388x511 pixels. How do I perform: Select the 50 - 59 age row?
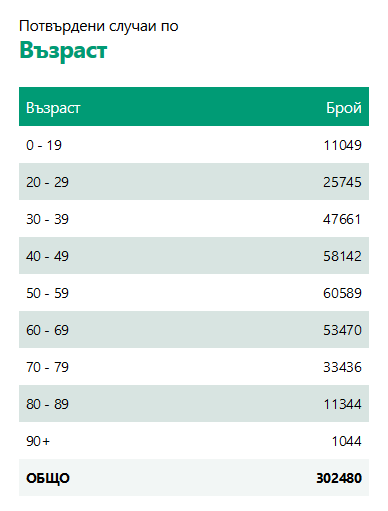[194, 293]
